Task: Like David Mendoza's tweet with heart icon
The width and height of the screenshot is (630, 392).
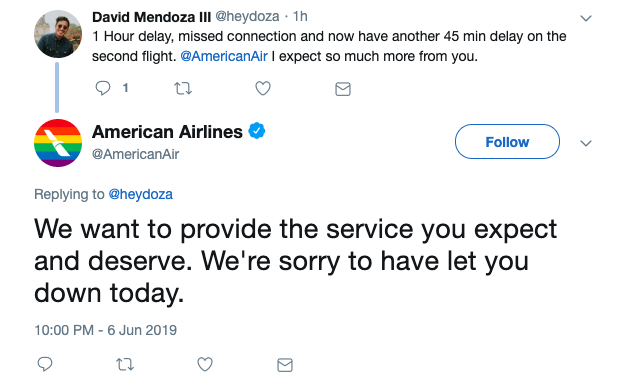Action: click(x=263, y=88)
